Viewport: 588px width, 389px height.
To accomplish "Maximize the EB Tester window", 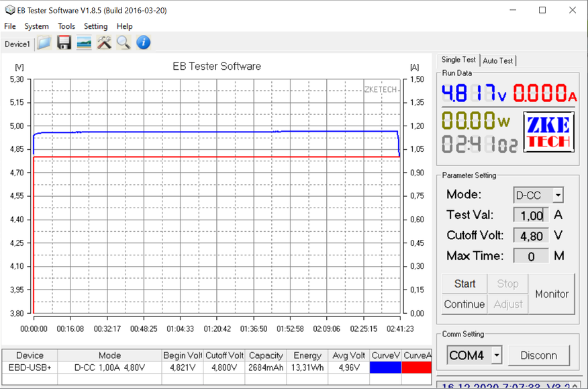I will coord(542,10).
